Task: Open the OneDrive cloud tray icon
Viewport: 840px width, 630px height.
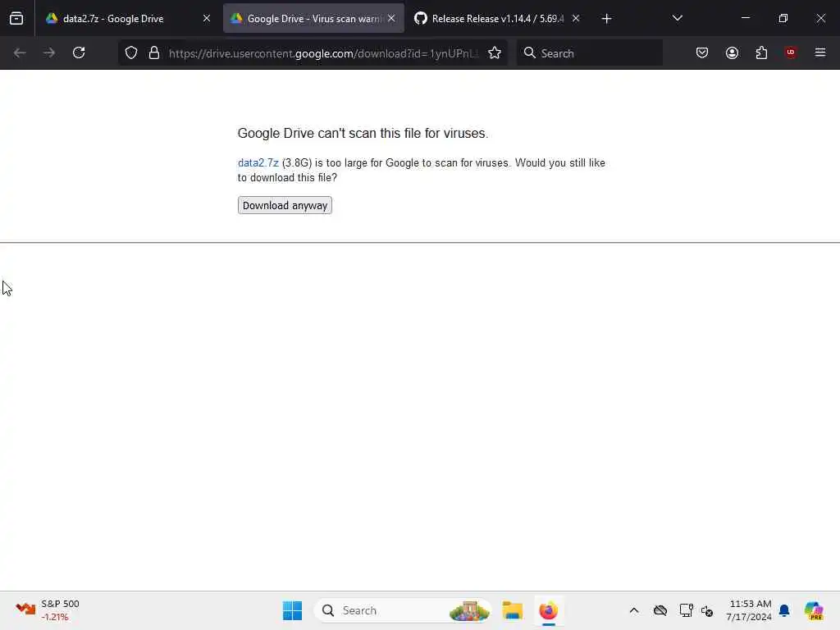Action: click(x=660, y=610)
